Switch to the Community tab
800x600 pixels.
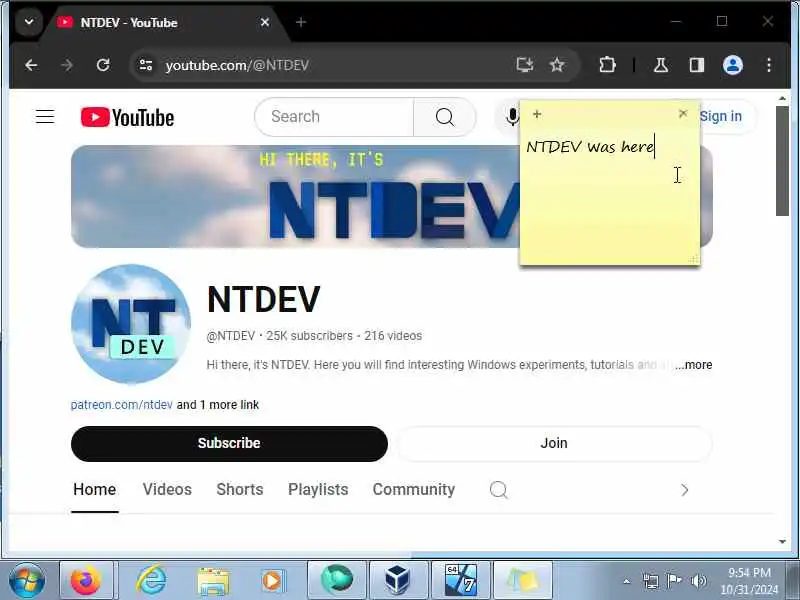(414, 489)
